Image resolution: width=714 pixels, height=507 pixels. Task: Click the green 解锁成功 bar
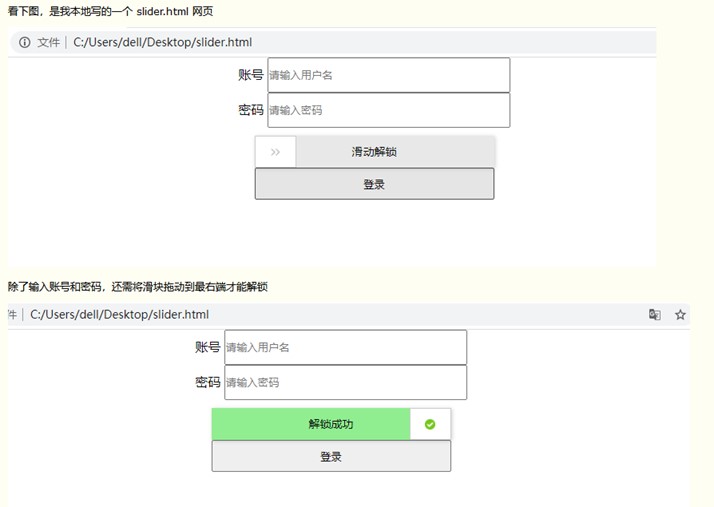point(311,424)
